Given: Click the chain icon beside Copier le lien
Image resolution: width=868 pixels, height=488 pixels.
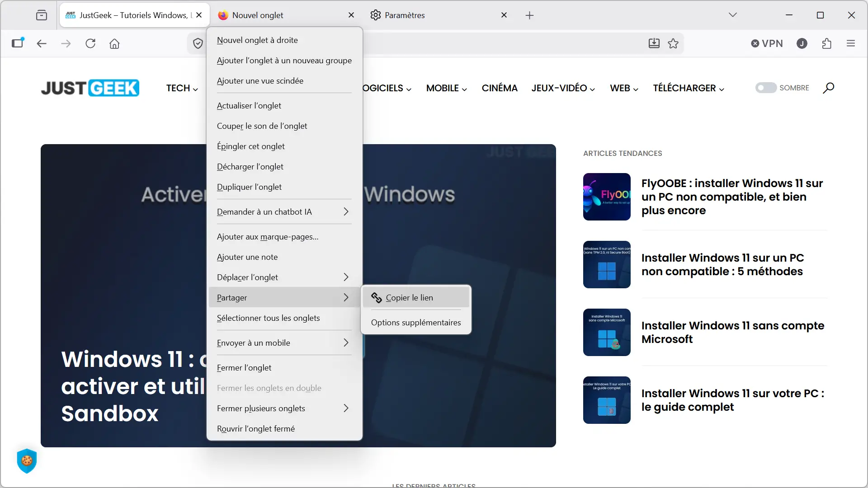Looking at the screenshot, I should coord(377,297).
